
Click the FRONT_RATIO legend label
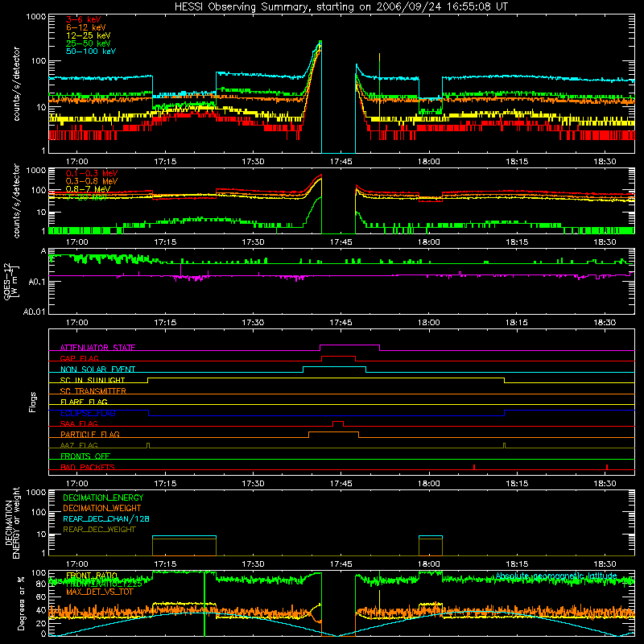(92, 576)
